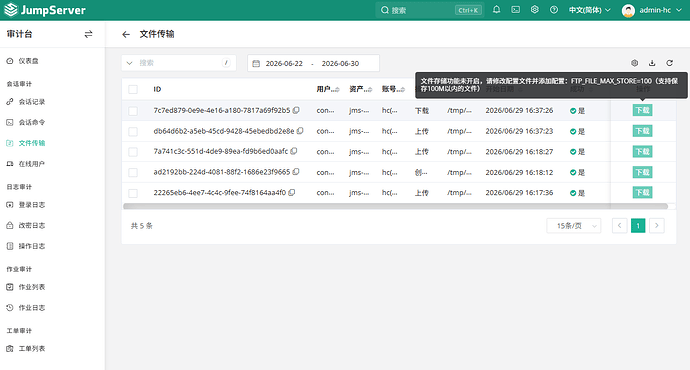
Task: Check the row for ID 22265eb6
Action: (x=133, y=193)
